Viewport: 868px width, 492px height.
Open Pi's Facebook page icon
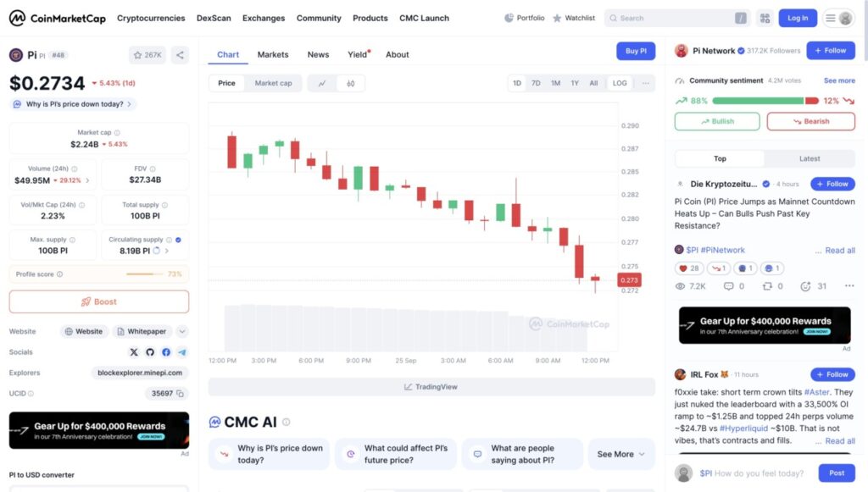166,352
